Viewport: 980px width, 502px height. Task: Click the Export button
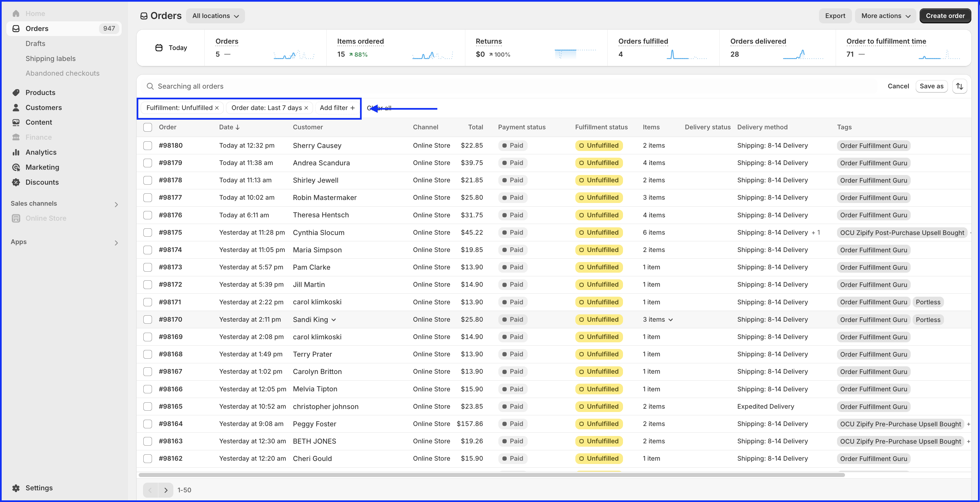pyautogui.click(x=835, y=16)
